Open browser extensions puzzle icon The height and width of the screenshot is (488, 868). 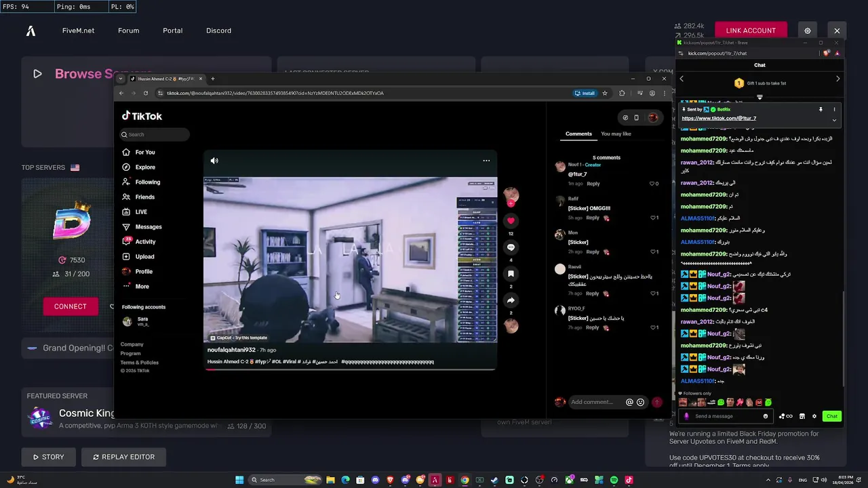(x=622, y=93)
